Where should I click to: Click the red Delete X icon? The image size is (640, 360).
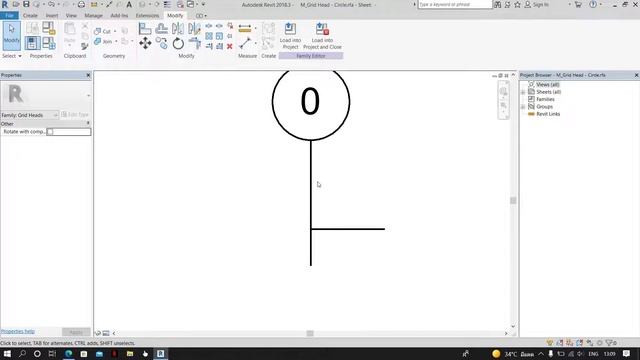coord(230,46)
